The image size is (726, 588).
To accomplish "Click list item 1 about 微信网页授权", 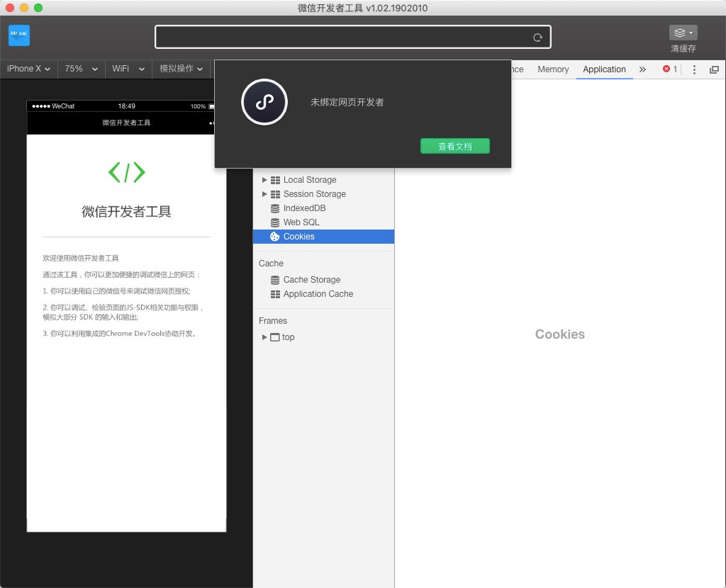I will (117, 291).
